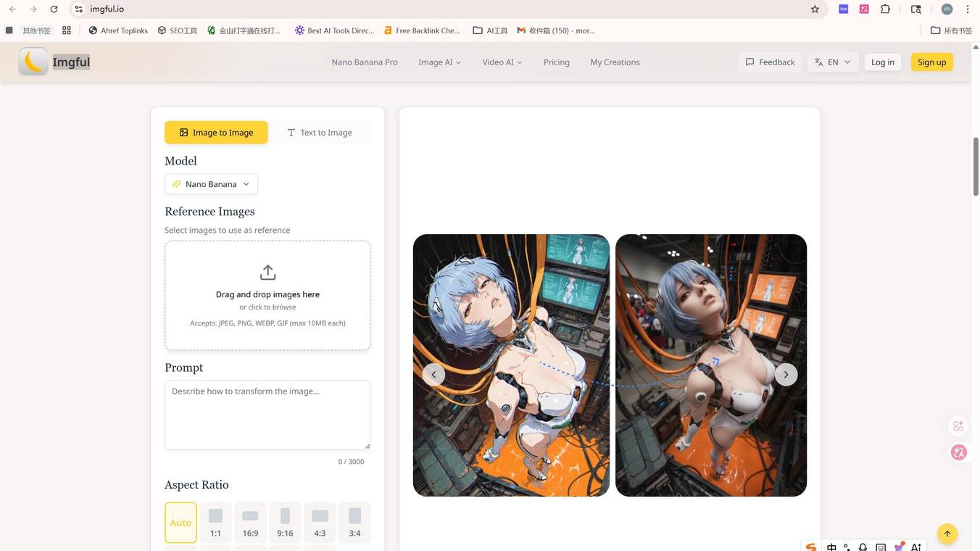Select the 9:16 aspect ratio
This screenshot has height=551, width=980.
tap(285, 523)
